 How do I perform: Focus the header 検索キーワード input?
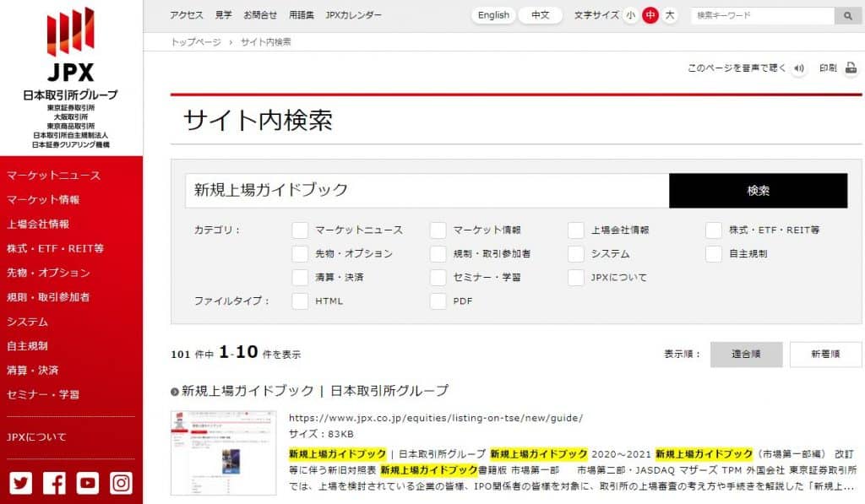[x=763, y=15]
